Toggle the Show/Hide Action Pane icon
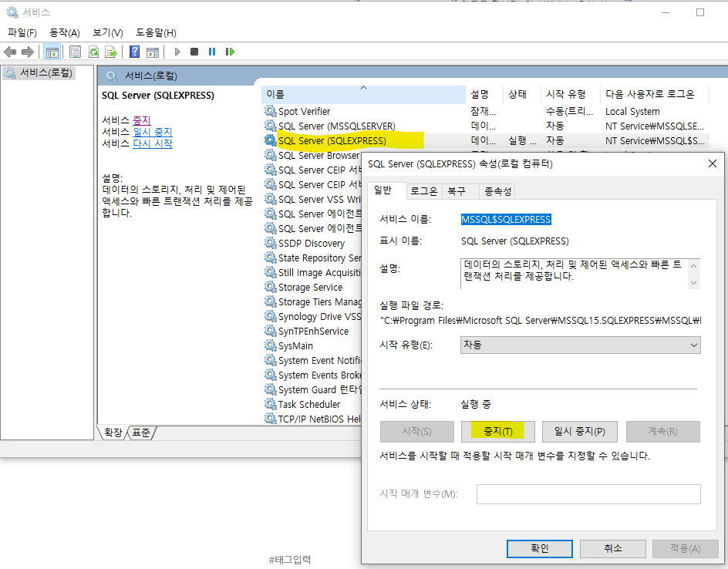 [x=152, y=52]
